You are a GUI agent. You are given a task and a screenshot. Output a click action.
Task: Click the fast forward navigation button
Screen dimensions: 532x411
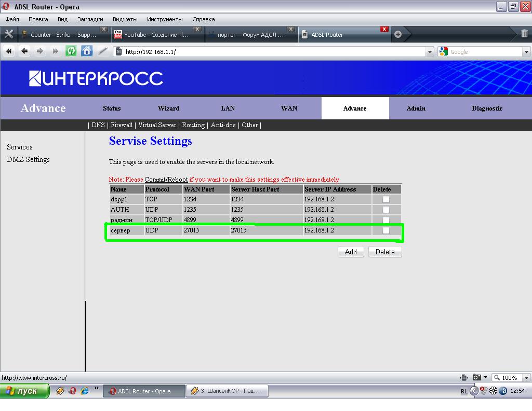click(55, 51)
